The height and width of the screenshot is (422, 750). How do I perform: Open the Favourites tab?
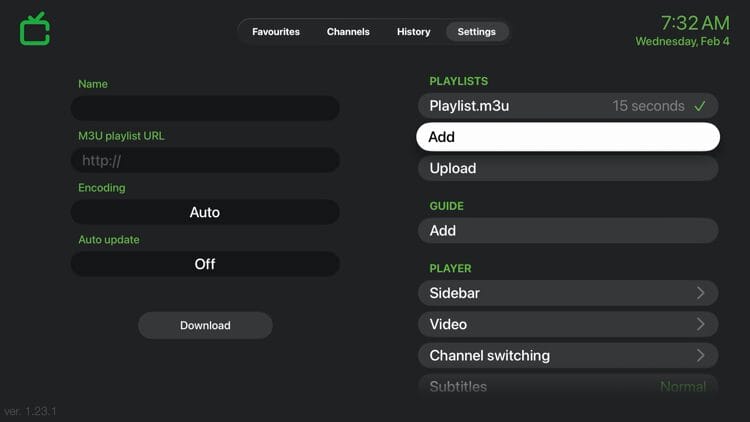pos(276,32)
